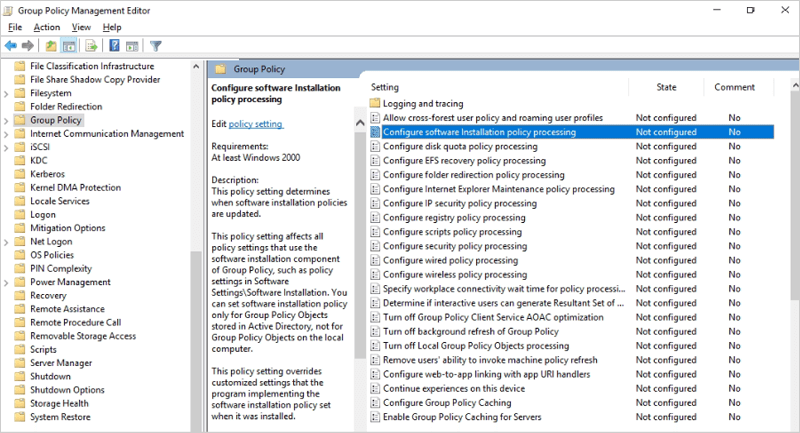Click the Filter funnel toolbar icon

pos(156,46)
